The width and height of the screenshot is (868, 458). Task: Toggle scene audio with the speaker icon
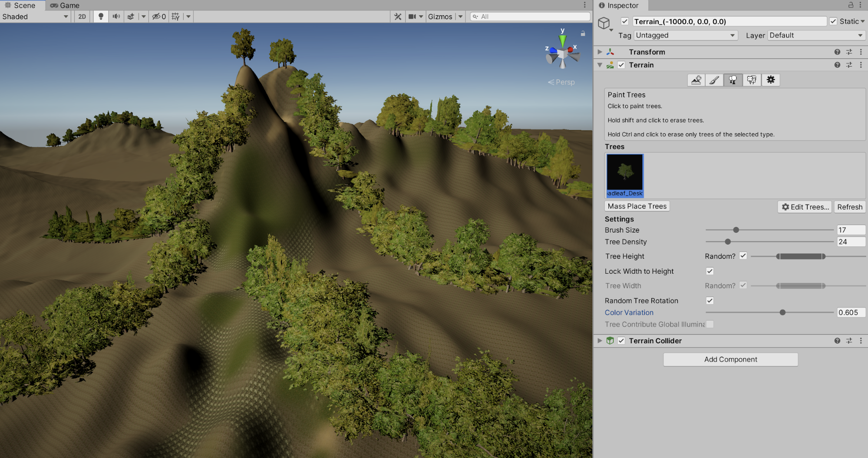pyautogui.click(x=116, y=17)
